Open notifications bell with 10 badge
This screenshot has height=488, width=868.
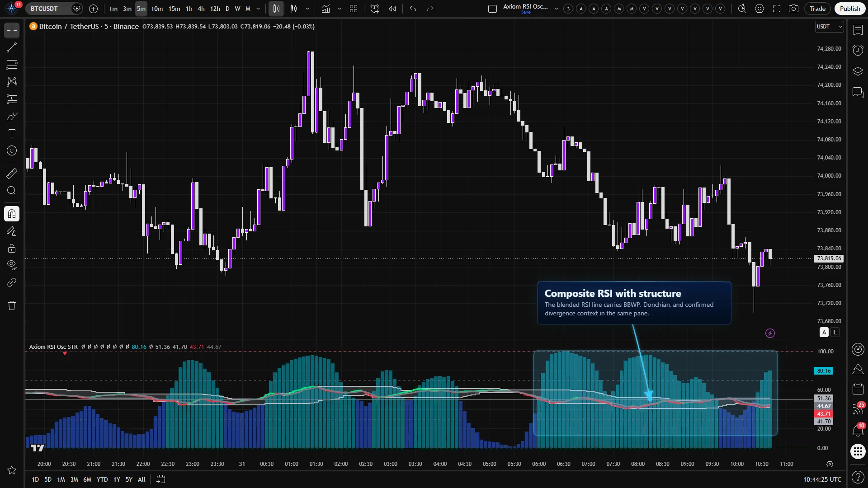coord(858,430)
